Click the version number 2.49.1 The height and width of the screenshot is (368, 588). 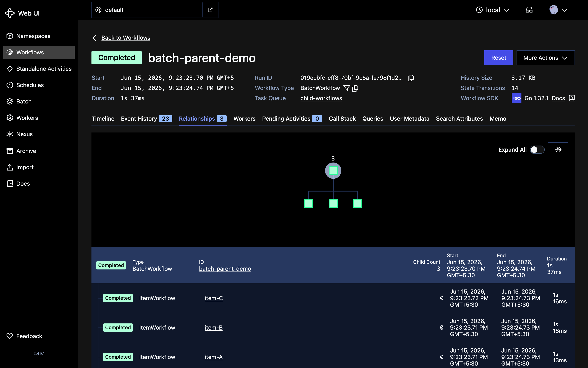39,353
